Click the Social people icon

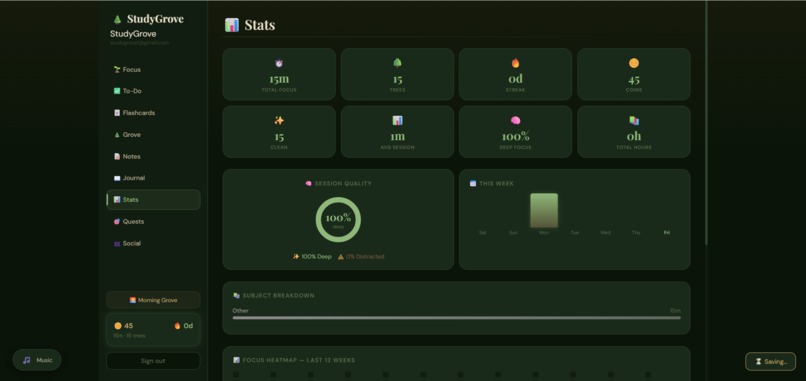pos(117,243)
